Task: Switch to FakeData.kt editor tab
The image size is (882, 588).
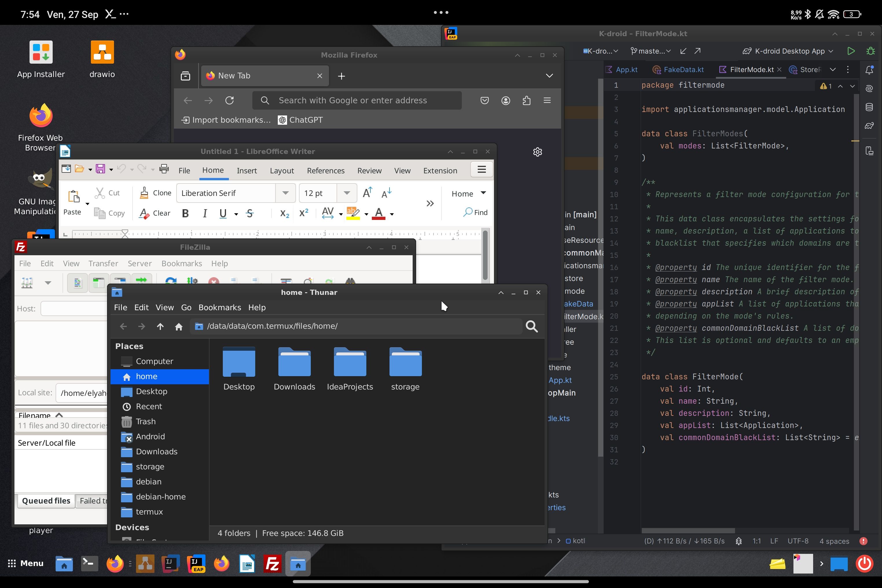Action: pos(679,70)
